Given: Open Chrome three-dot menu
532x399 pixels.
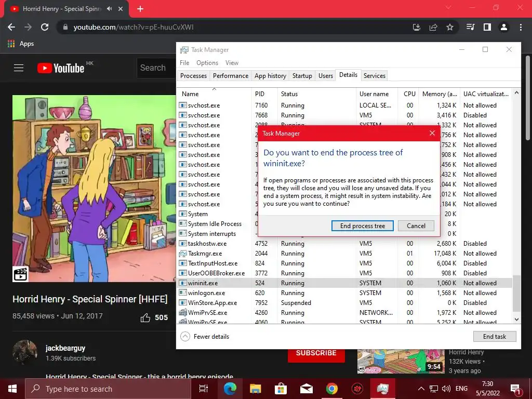Looking at the screenshot, I should coord(521,27).
